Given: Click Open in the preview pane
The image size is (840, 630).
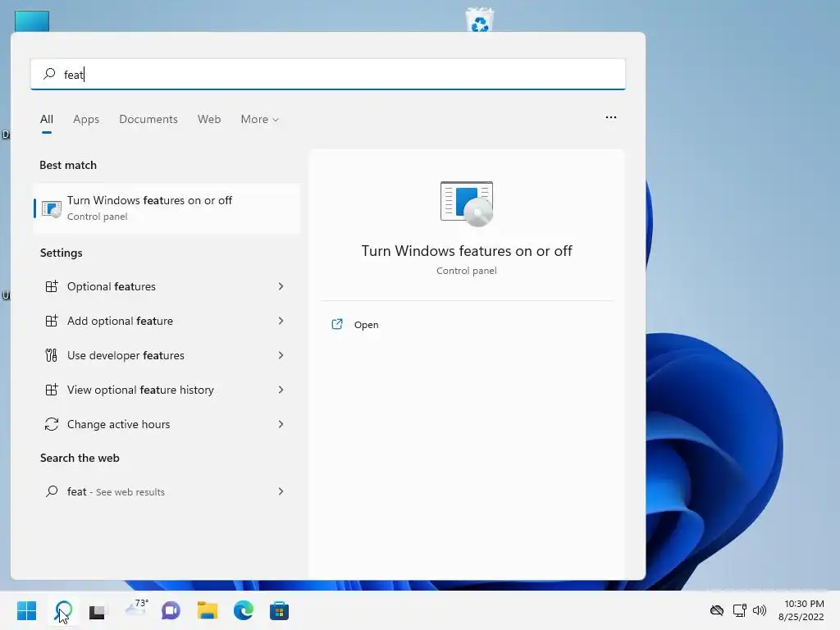Looking at the screenshot, I should (367, 325).
